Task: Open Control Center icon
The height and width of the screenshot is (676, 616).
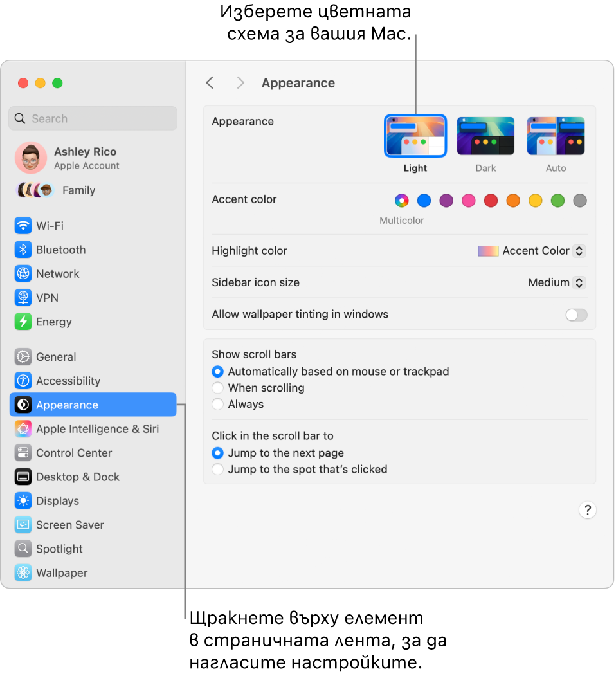Action: click(x=23, y=453)
